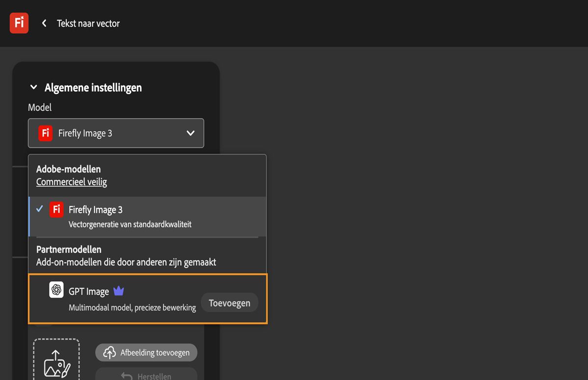Image resolution: width=588 pixels, height=380 pixels.
Task: Select Firefly Image 3 from model list
Action: 147,217
